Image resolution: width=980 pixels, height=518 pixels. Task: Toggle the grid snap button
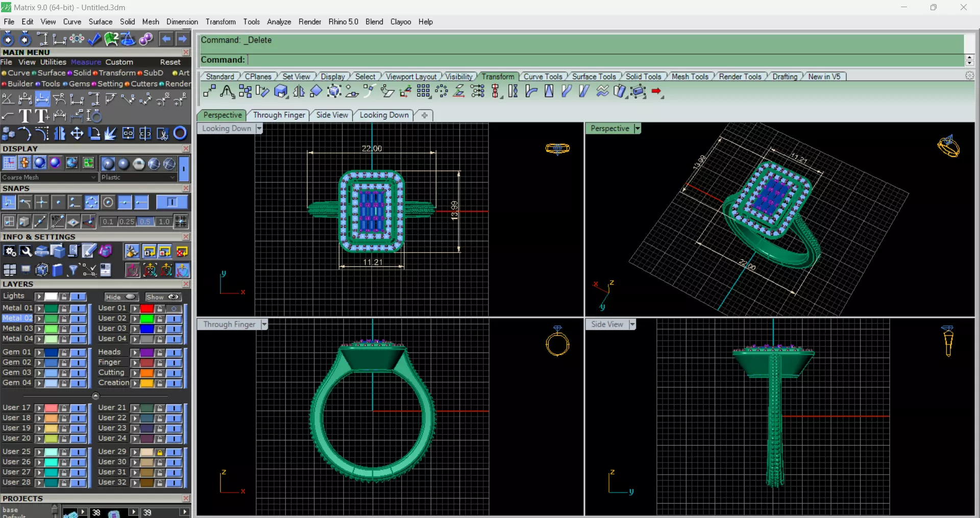pos(181,221)
